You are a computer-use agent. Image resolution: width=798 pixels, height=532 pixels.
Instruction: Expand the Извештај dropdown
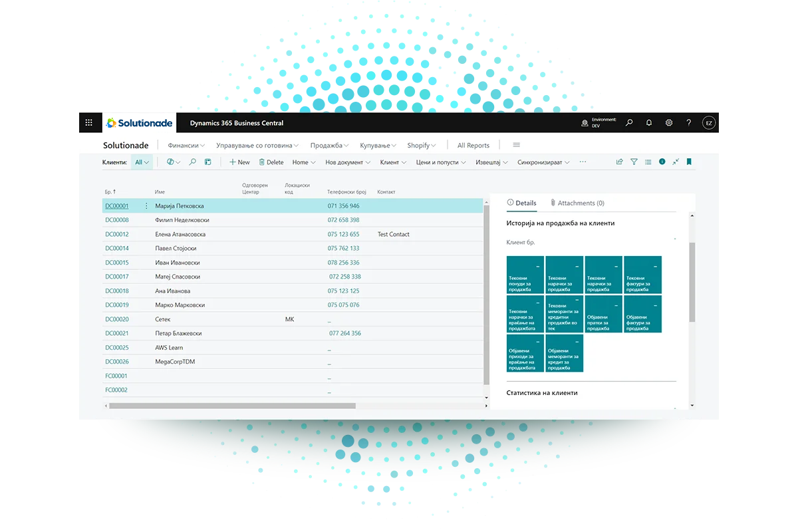492,162
